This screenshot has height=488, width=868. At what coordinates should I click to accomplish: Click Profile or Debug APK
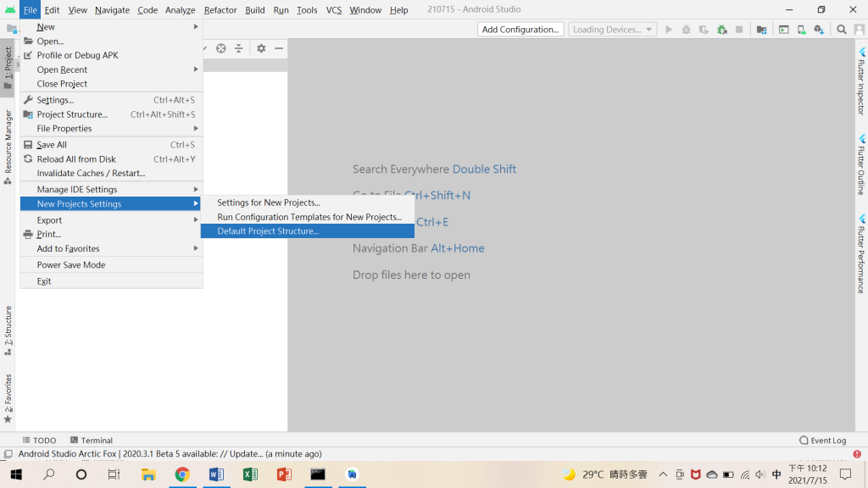point(111,55)
